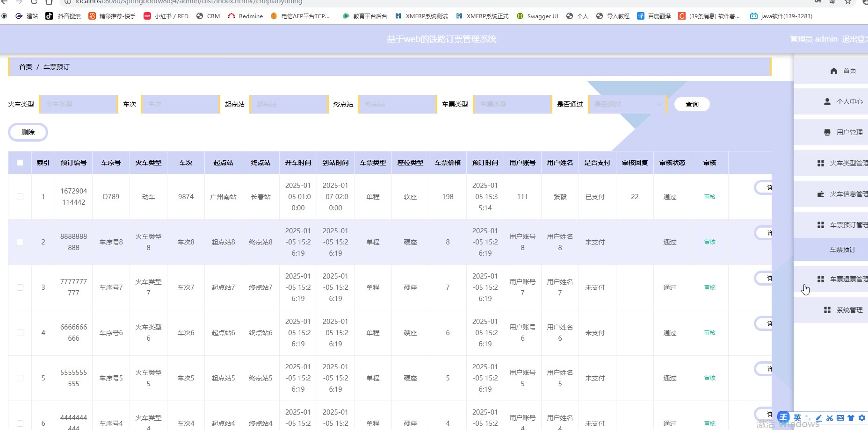
Task: Click the user name 张毅 cell
Action: [x=560, y=197]
